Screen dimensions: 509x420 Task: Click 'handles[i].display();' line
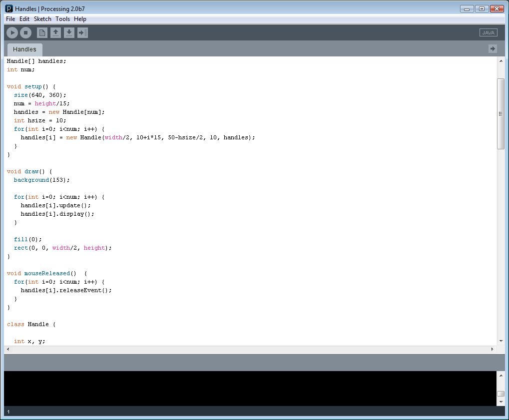pos(57,214)
